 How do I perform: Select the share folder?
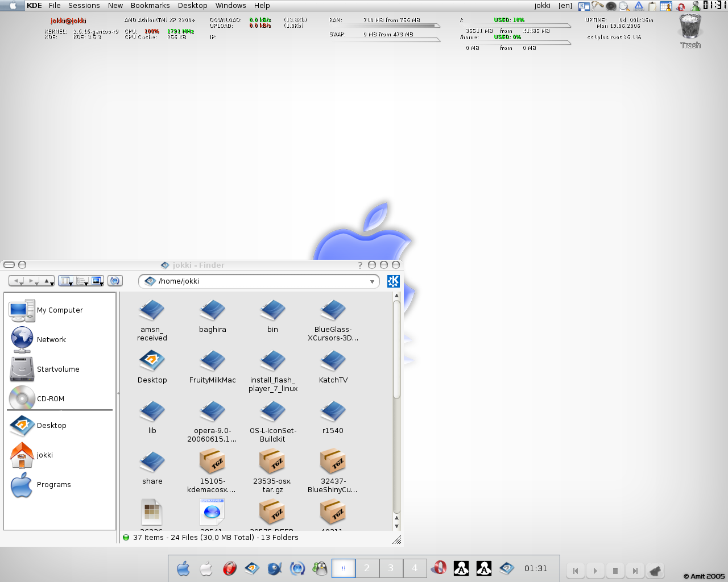click(152, 468)
